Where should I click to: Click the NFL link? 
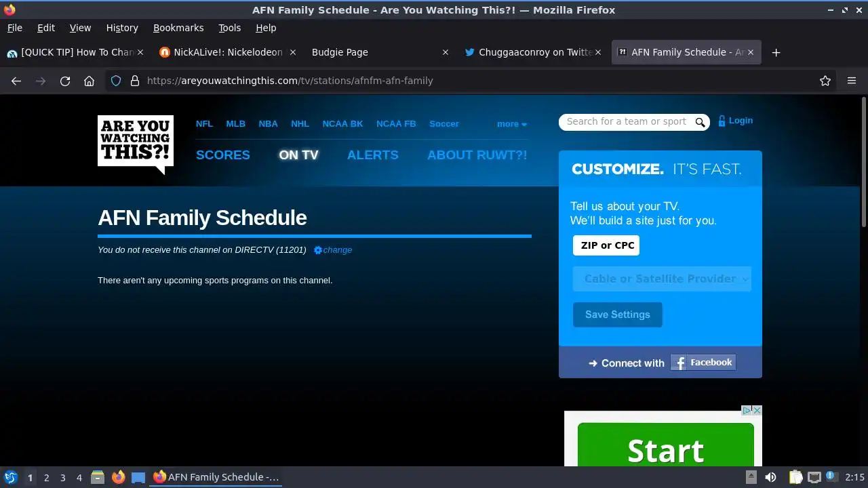[204, 124]
